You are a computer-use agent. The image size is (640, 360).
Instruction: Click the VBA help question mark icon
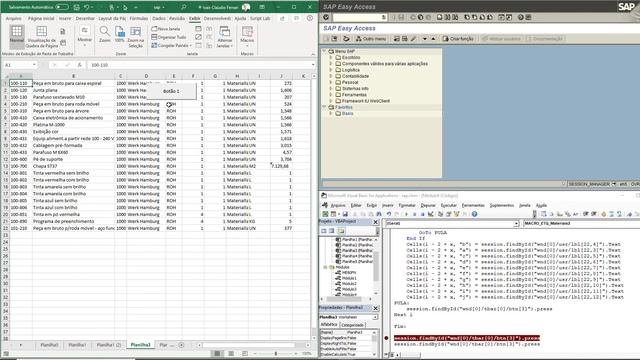pos(474,214)
